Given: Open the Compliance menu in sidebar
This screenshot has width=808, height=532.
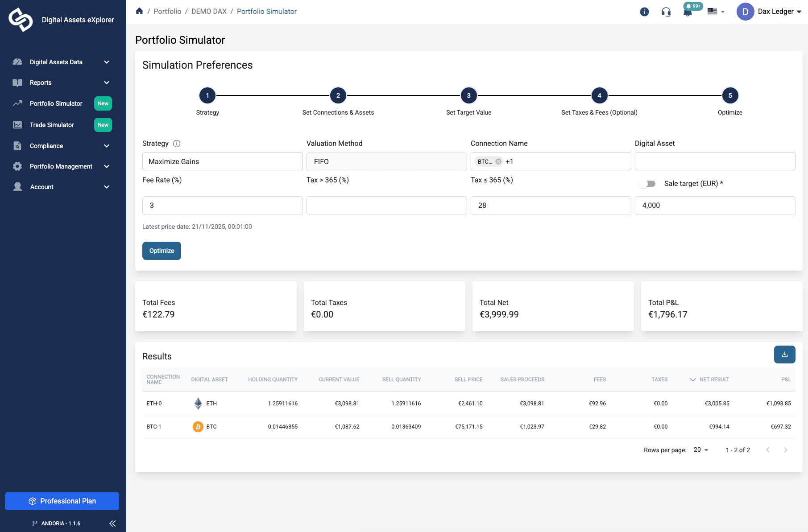Looking at the screenshot, I should (x=46, y=146).
